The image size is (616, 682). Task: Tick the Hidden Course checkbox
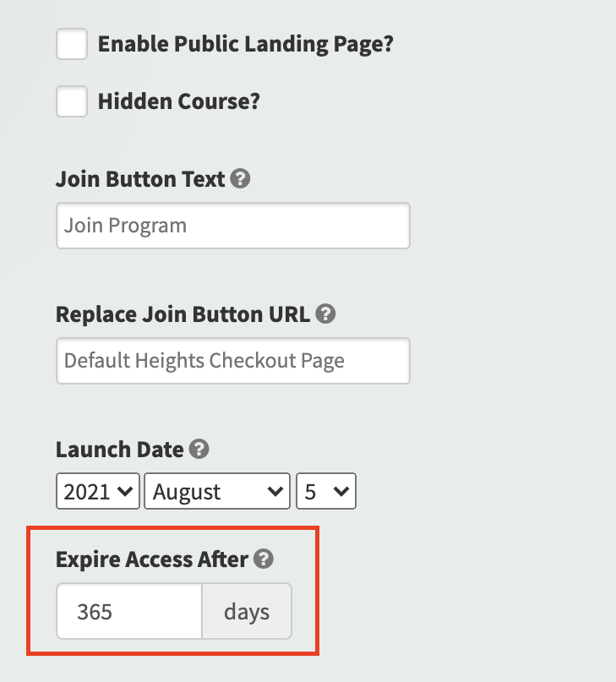(72, 101)
